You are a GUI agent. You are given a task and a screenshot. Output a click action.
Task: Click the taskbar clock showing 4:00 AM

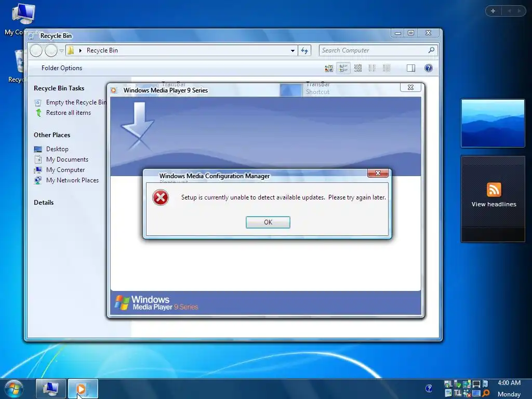509,383
